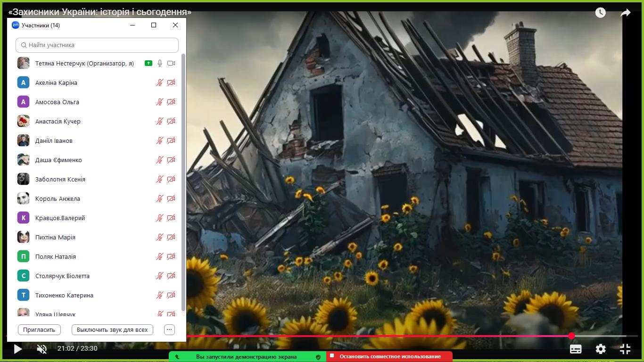The height and width of the screenshot is (362, 644).
Task: Click green screen share icon for organizer
Action: coord(149,63)
